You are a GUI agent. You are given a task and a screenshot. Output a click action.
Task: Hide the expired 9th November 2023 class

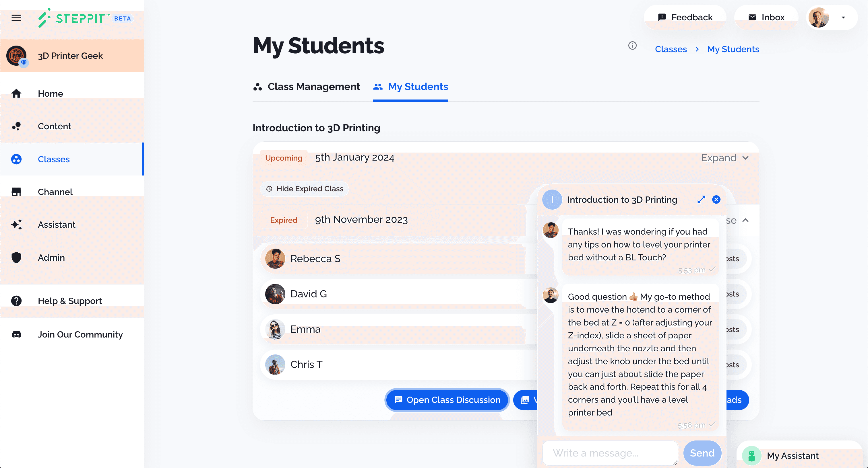(x=305, y=188)
